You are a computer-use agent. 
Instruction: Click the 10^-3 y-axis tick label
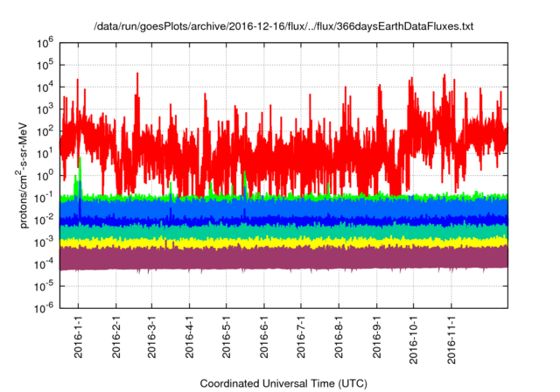tap(44, 242)
